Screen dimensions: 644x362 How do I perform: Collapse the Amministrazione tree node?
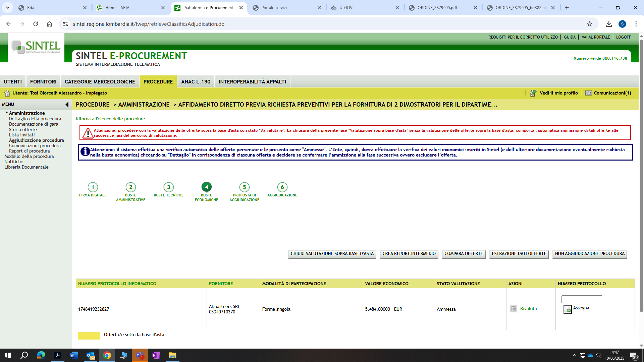(x=6, y=113)
